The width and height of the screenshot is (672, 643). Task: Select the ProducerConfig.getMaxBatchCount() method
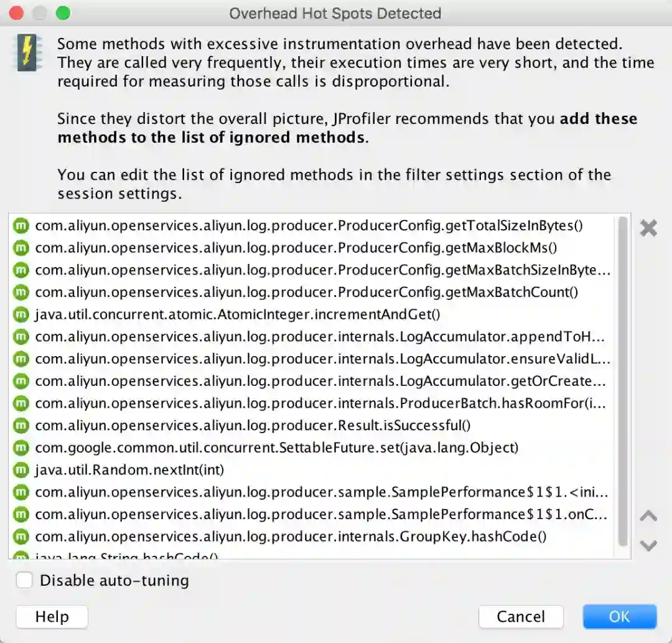point(306,292)
